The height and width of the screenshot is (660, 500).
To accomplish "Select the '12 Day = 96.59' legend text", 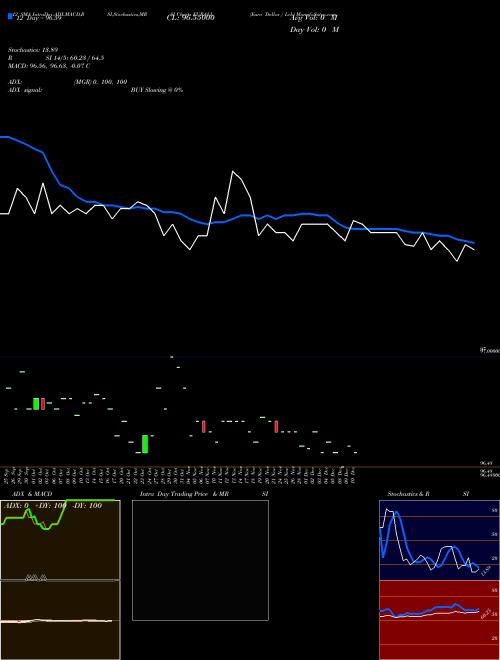I will pyautogui.click(x=38, y=18).
